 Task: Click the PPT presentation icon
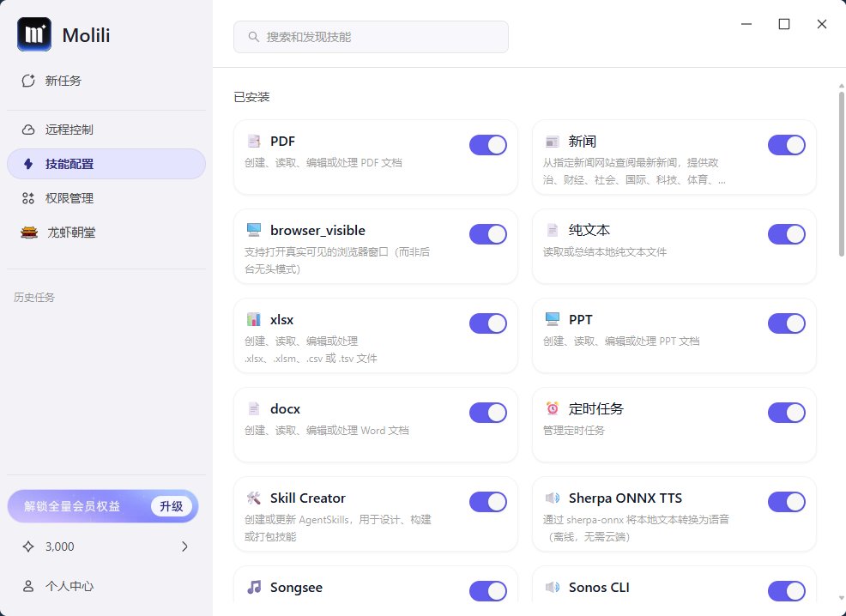coord(553,319)
